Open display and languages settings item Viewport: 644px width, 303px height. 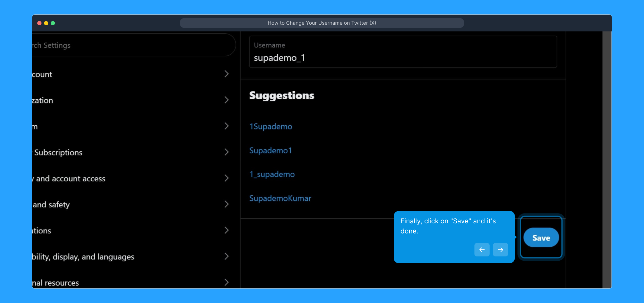tap(83, 257)
